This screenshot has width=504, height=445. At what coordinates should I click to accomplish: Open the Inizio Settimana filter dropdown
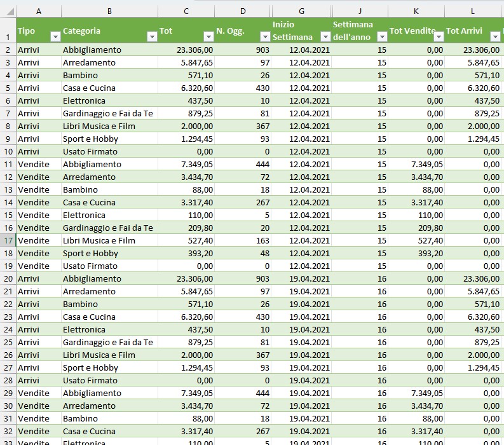pyautogui.click(x=325, y=37)
